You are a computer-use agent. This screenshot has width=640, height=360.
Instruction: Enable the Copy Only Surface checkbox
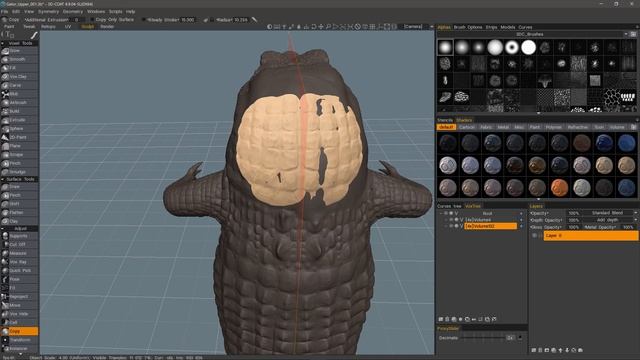point(92,20)
